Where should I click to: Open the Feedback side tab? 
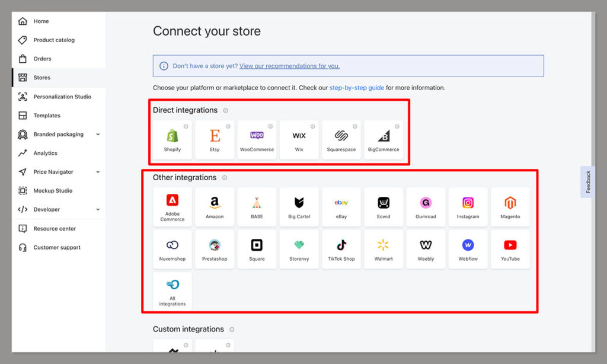coord(587,182)
